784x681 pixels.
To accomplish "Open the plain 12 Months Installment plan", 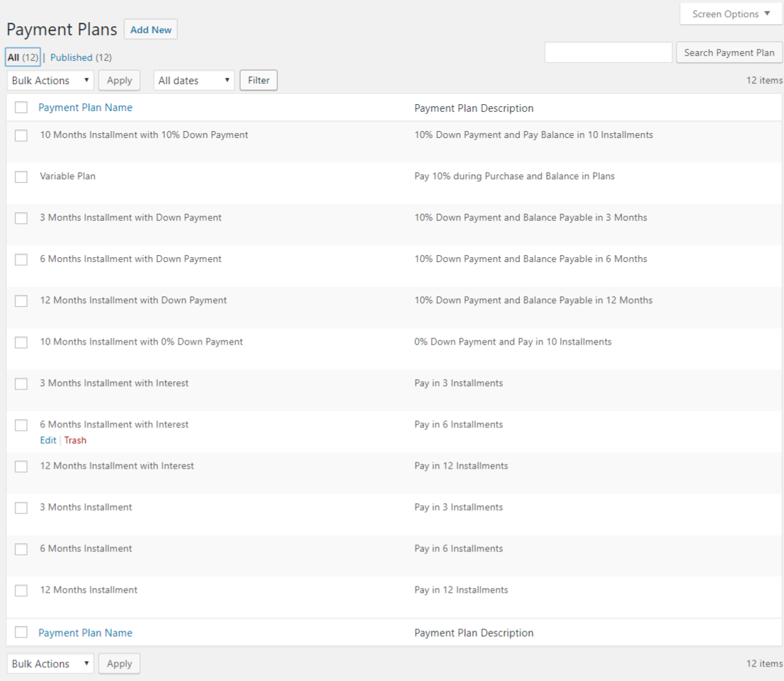I will click(88, 590).
